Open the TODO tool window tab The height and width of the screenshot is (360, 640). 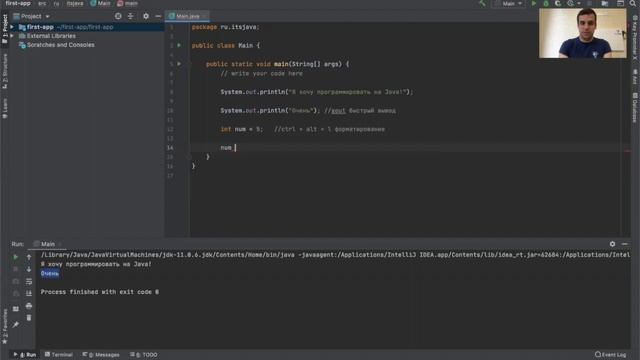[x=144, y=355]
